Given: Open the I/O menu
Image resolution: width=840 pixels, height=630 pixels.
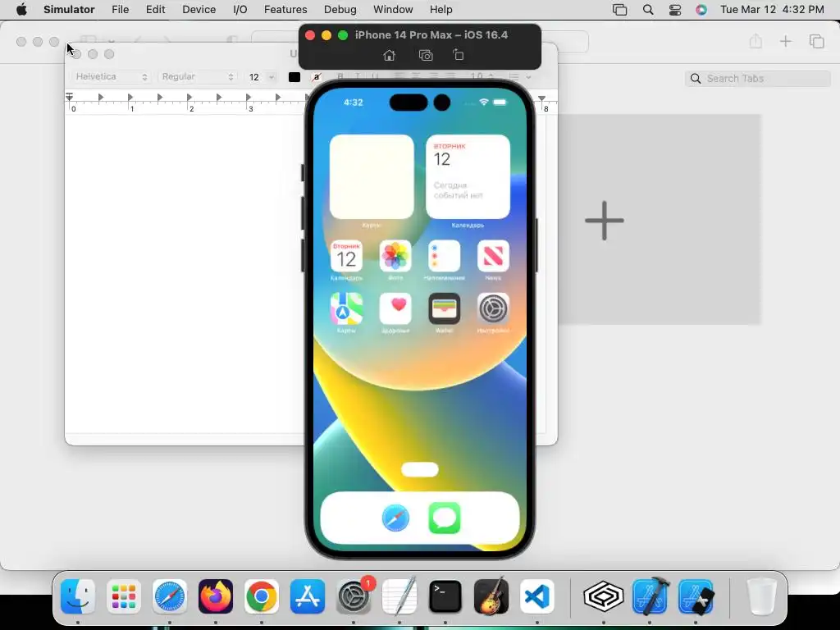Looking at the screenshot, I should tap(240, 10).
